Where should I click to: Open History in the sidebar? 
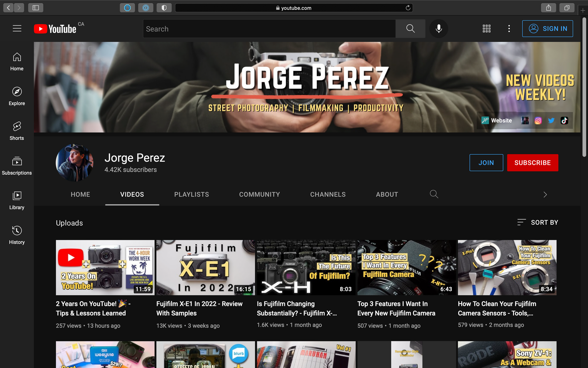pos(17,236)
